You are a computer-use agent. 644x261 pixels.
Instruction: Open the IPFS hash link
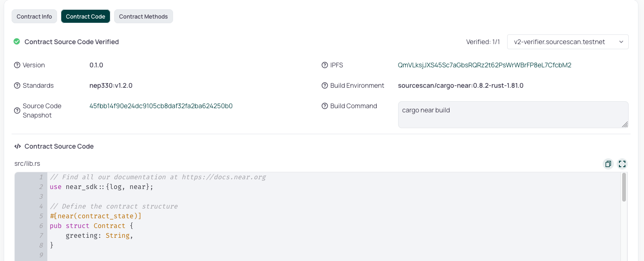pyautogui.click(x=484, y=65)
